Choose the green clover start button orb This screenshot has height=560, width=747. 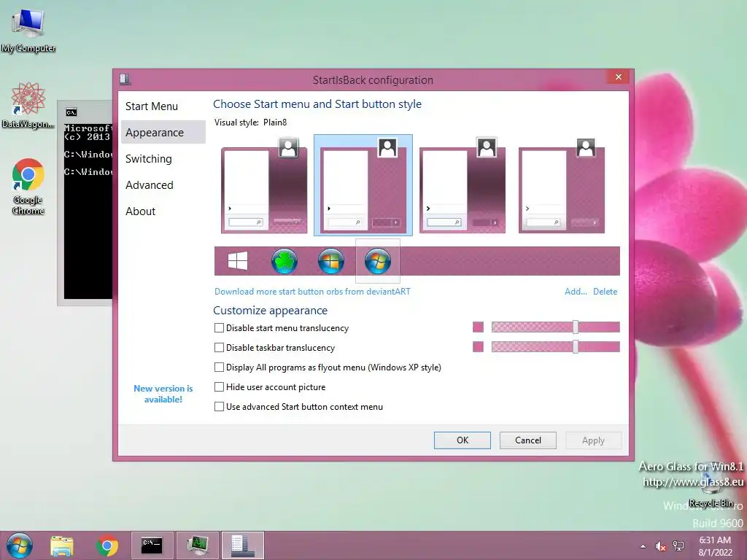285,261
